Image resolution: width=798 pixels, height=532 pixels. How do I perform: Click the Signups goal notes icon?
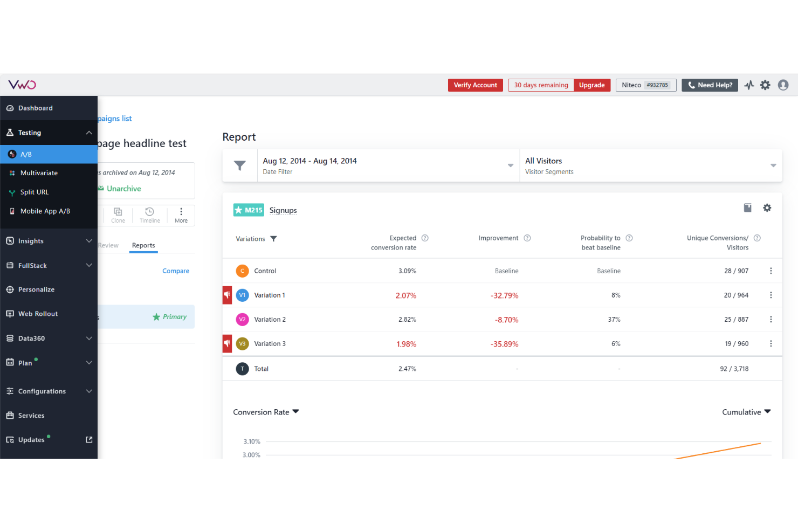(x=748, y=208)
